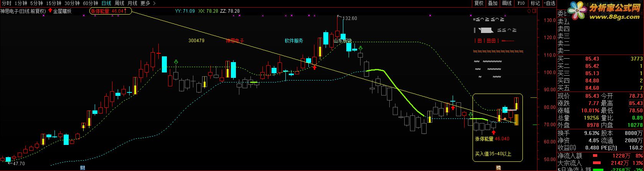644x171 pixels.
Task: Click the 130.0 price axis label
Action: coord(550,21)
